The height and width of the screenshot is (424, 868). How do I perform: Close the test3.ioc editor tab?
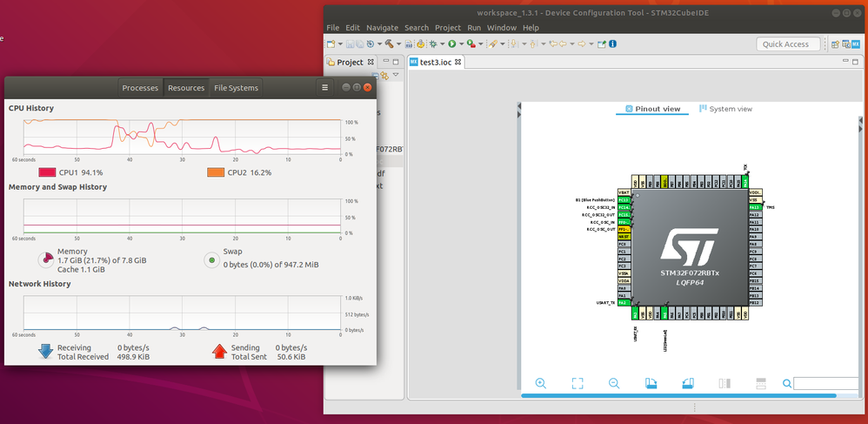coord(457,62)
